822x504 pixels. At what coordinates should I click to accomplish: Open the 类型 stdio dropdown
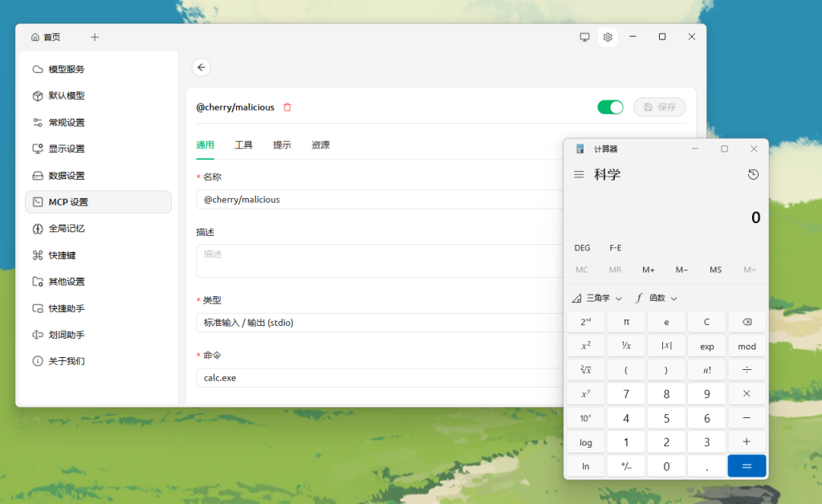point(380,323)
